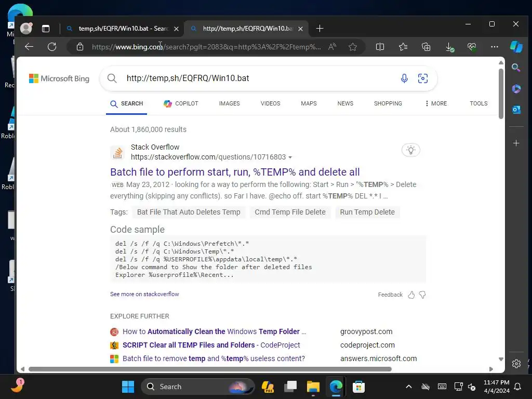Screen dimensions: 532x399
Task: Open SCRIPT Clear all TEMP Files link
Action: pyautogui.click(x=211, y=345)
